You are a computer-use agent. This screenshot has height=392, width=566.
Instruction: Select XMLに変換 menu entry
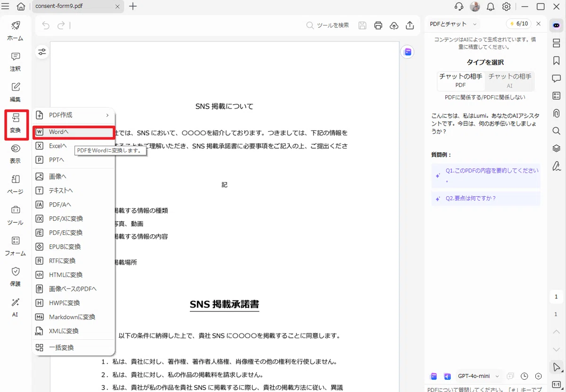point(73,331)
